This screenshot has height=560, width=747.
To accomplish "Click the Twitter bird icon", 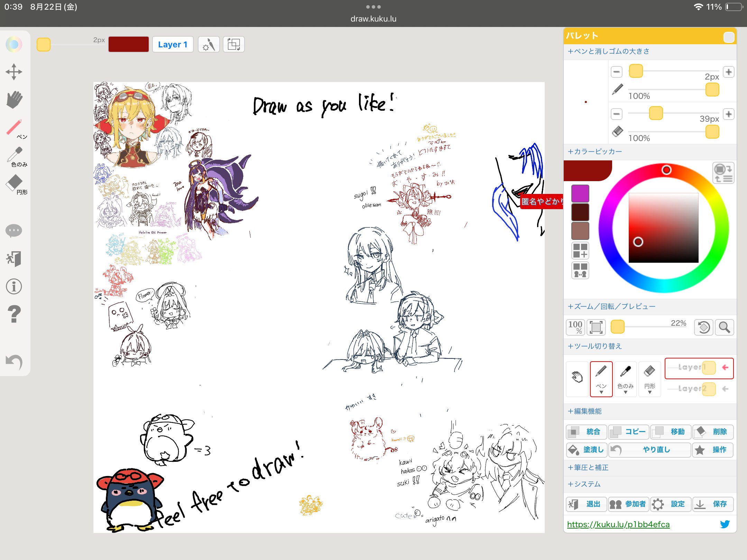I will click(x=725, y=524).
